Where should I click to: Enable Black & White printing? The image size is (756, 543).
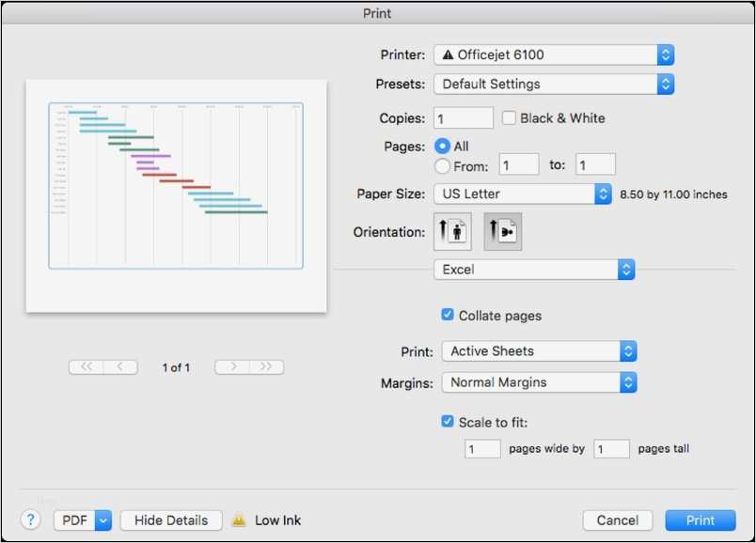click(507, 117)
